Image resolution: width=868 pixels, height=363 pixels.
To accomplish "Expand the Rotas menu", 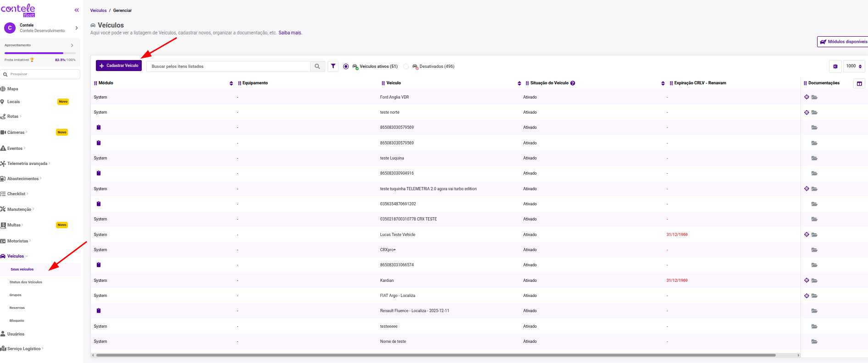I will [x=13, y=116].
